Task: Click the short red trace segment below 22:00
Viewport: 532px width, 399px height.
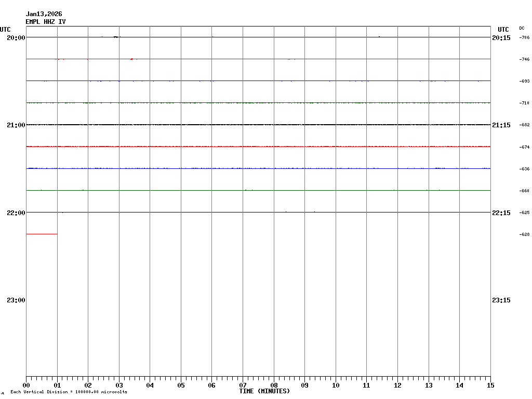Action: coord(42,234)
